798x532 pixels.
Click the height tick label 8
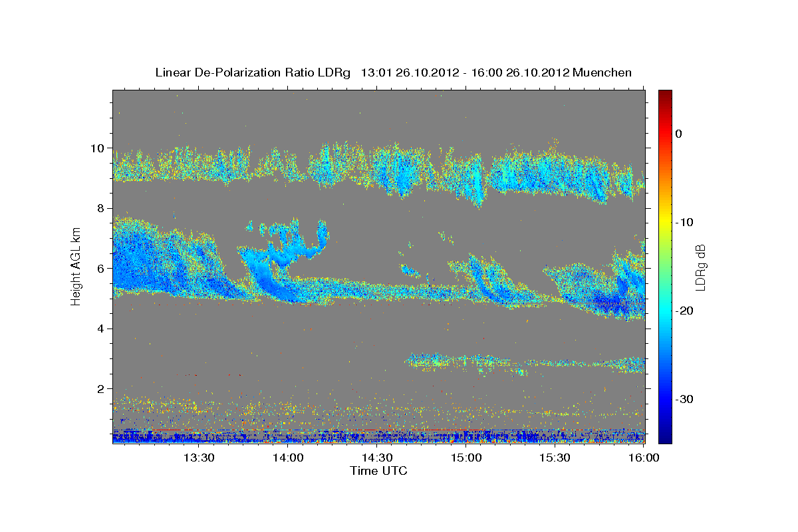point(100,208)
